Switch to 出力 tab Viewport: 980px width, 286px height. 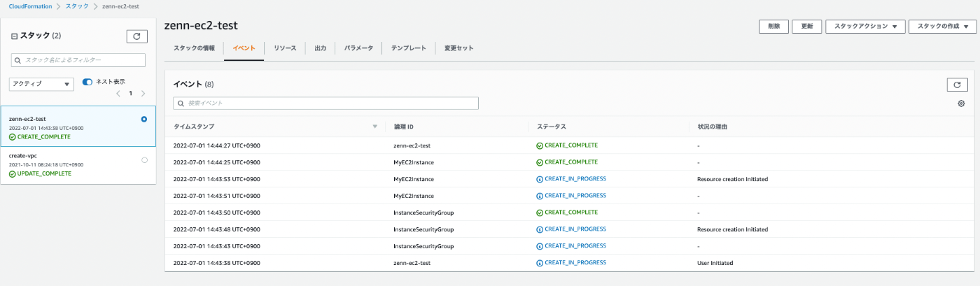[321, 48]
